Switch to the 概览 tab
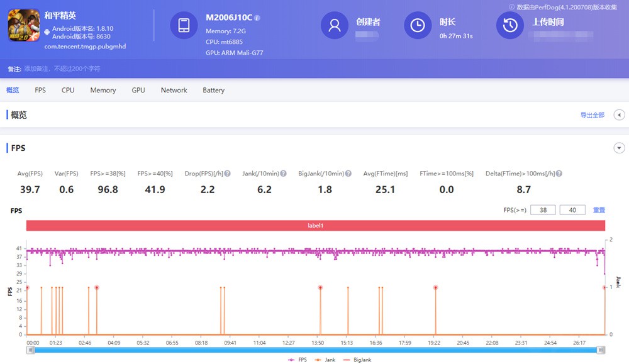The height and width of the screenshot is (364, 629). (13, 90)
